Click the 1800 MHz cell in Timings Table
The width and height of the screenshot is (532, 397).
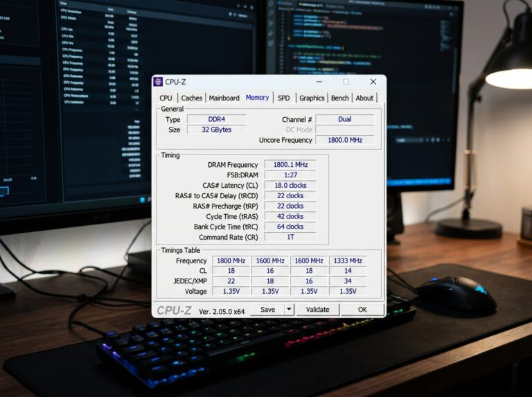(x=231, y=261)
